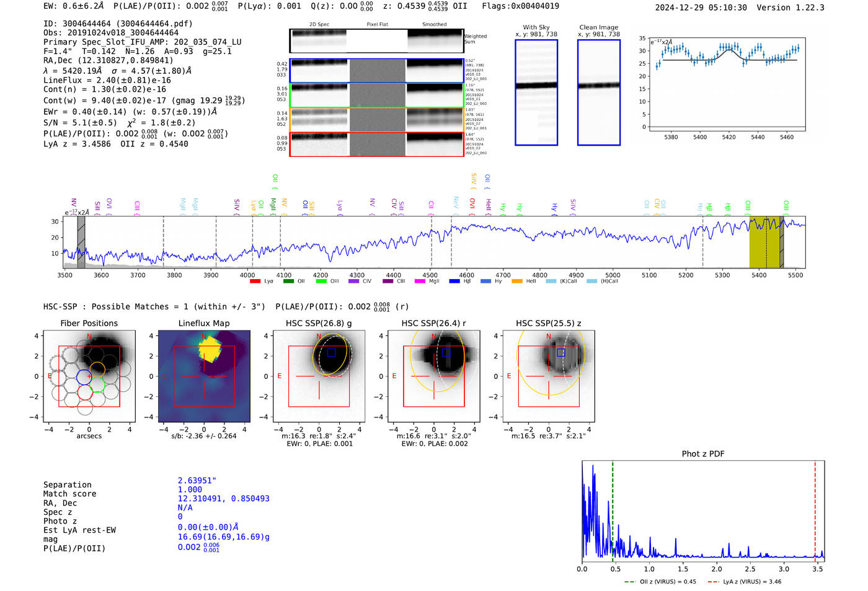Click the blue fiber circle in Fiber Positions
The height and width of the screenshot is (591, 868).
click(85, 376)
